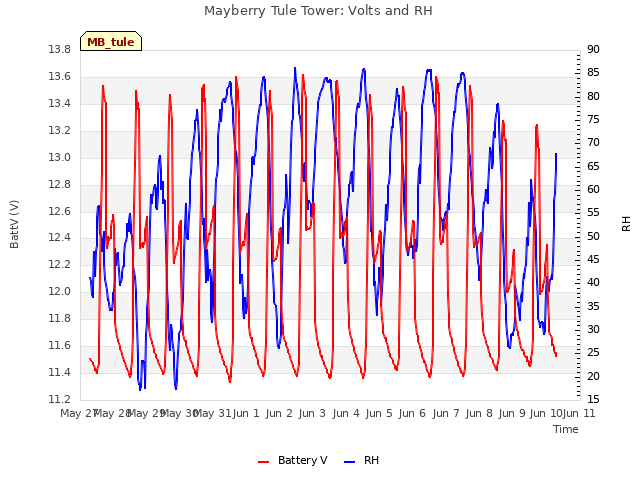
Task: Click the 11.4 tick on the BattV axis
Action: [x=60, y=373]
